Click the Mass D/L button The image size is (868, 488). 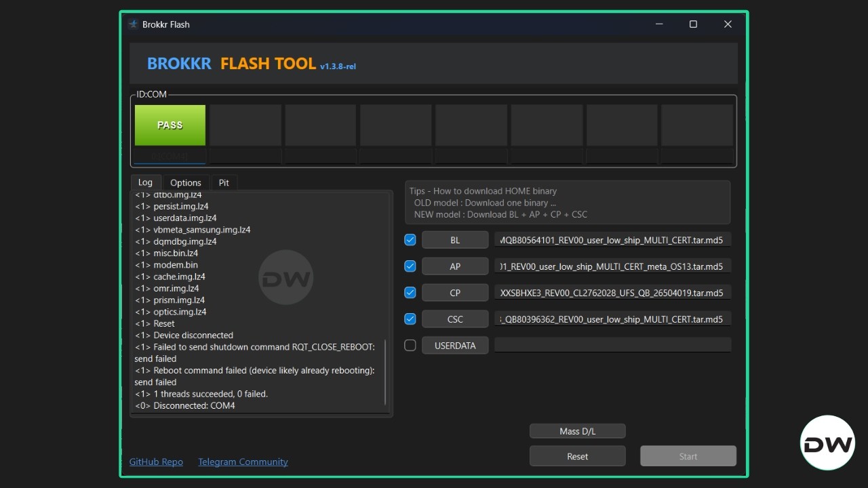(578, 431)
